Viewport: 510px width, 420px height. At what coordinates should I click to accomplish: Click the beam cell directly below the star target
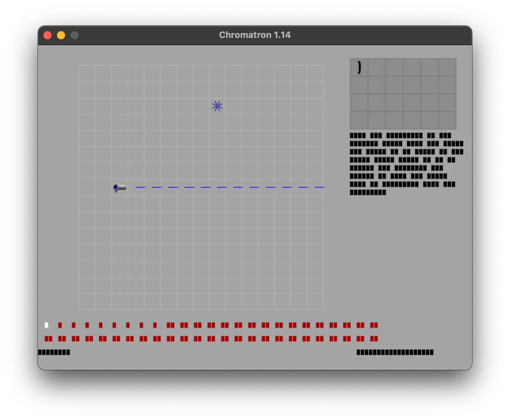(217, 187)
